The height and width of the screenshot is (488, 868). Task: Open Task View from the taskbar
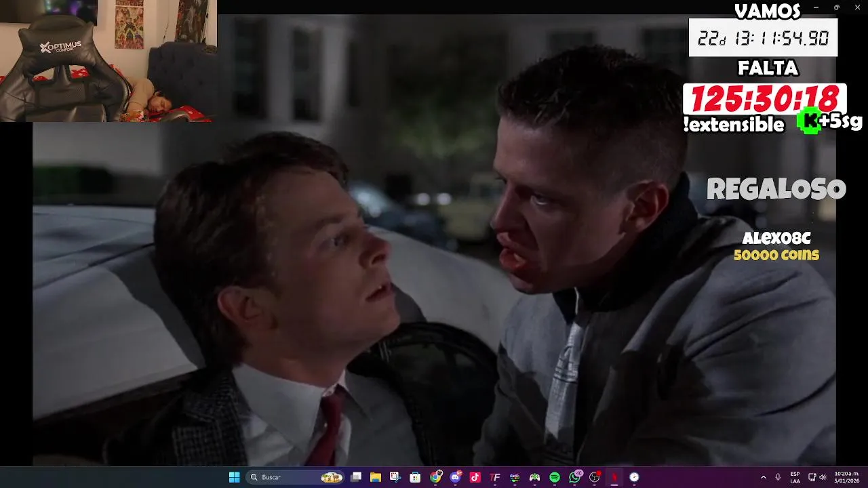(356, 477)
